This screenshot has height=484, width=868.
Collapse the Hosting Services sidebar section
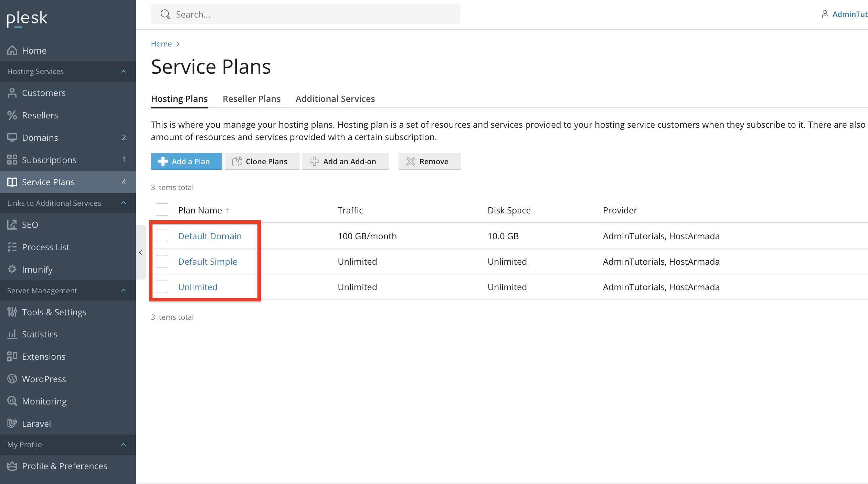tap(124, 71)
